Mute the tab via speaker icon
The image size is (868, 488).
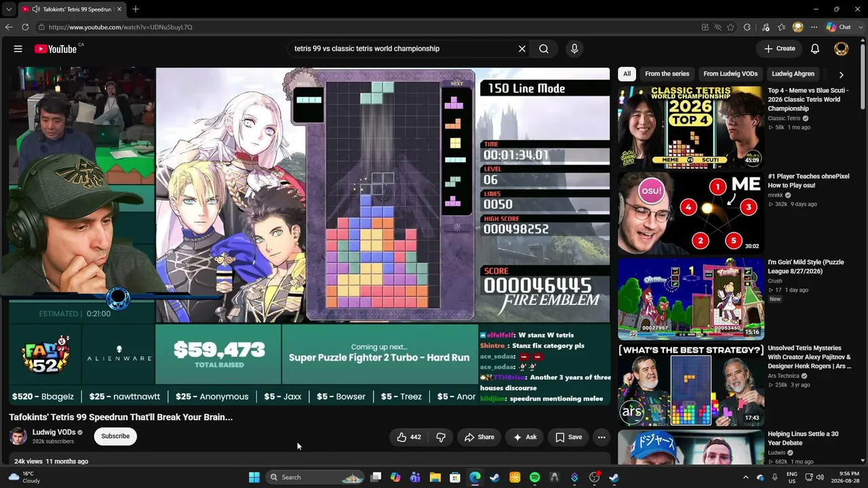[35, 9]
